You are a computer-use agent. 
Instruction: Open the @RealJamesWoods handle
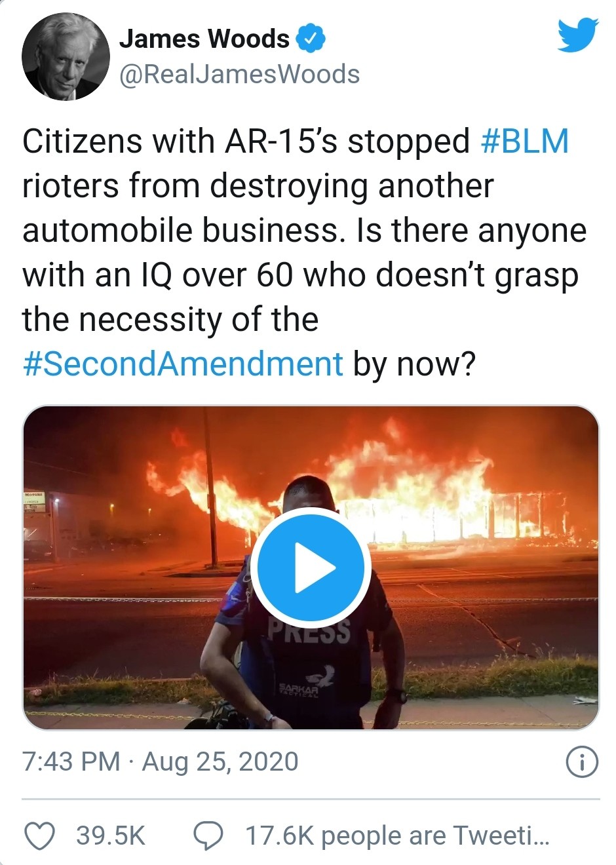tap(239, 74)
